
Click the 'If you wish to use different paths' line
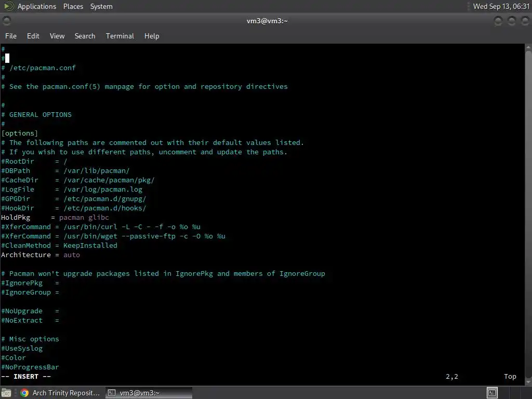coord(144,152)
